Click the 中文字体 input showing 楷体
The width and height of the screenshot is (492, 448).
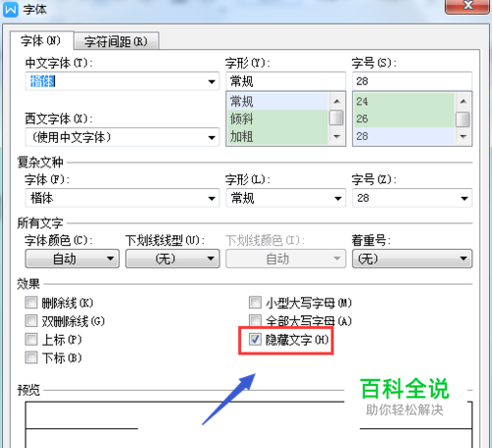[x=122, y=82]
